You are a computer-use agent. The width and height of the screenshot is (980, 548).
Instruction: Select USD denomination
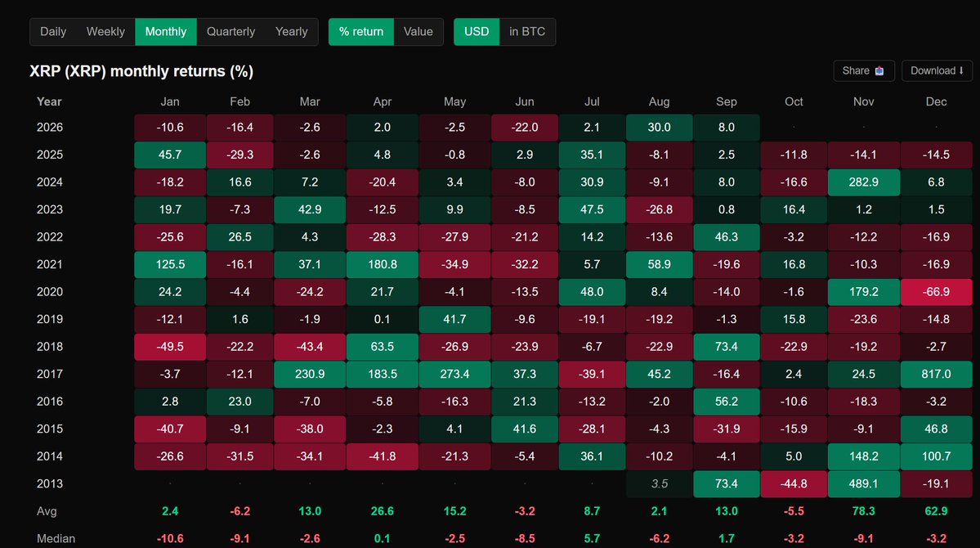pos(477,32)
